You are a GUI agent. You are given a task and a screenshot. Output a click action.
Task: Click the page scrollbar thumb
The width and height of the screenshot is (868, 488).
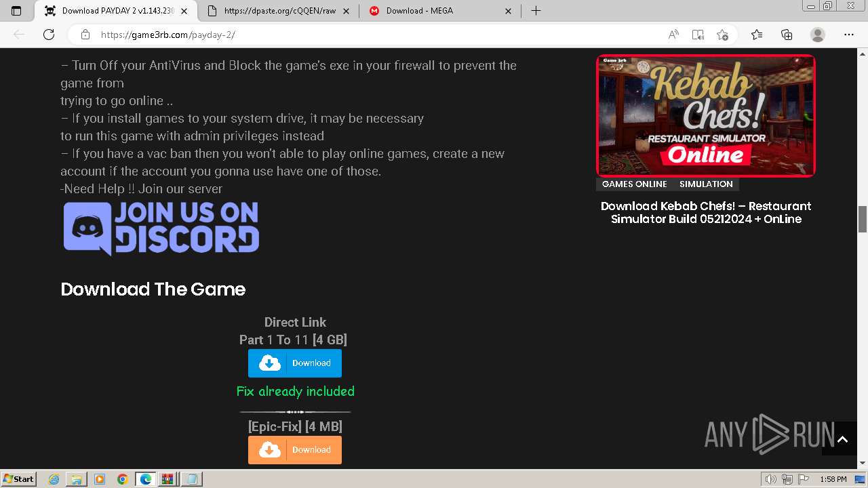[x=863, y=219]
